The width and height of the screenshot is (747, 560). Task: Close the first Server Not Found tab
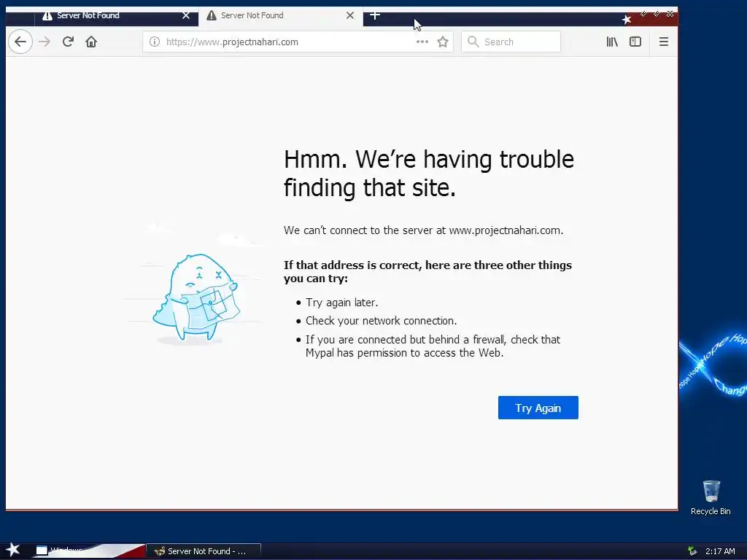pyautogui.click(x=186, y=16)
